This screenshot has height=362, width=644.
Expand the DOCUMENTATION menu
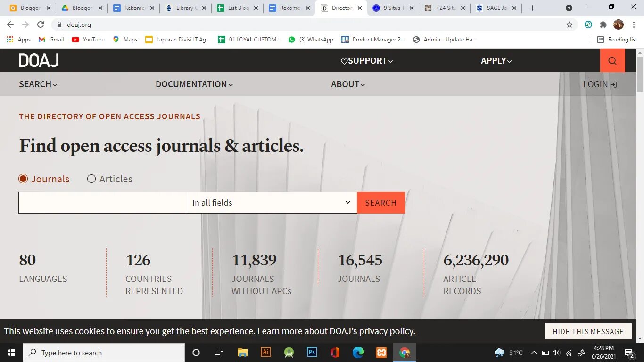(194, 84)
